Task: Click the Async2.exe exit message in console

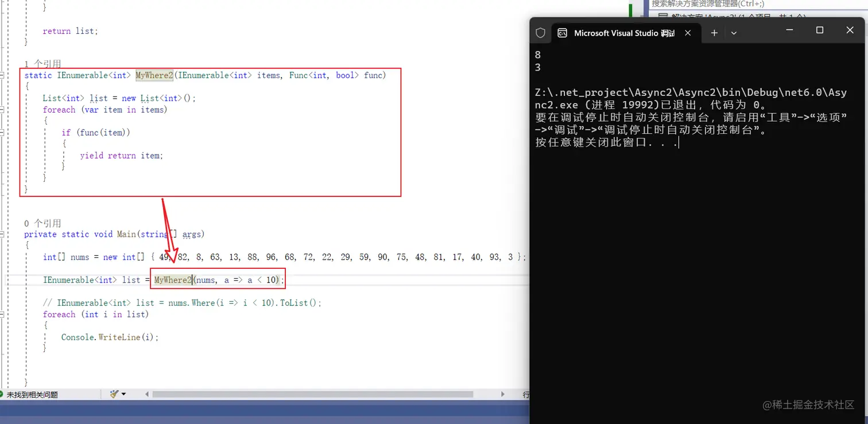Action: pos(691,99)
